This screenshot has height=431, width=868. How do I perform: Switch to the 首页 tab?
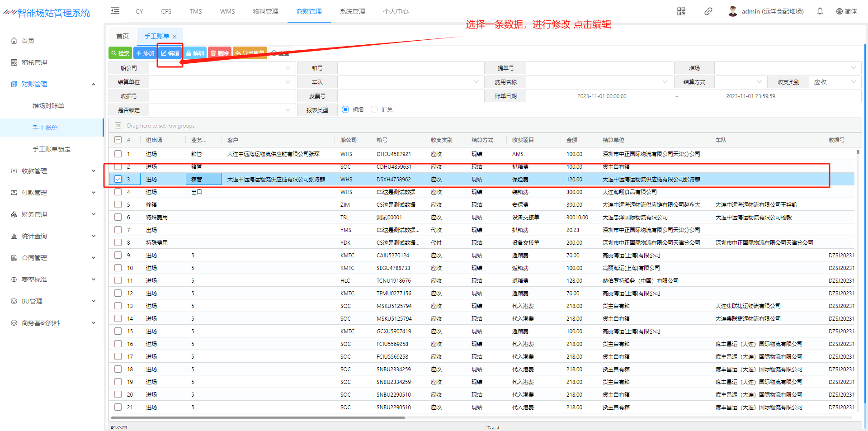(123, 36)
